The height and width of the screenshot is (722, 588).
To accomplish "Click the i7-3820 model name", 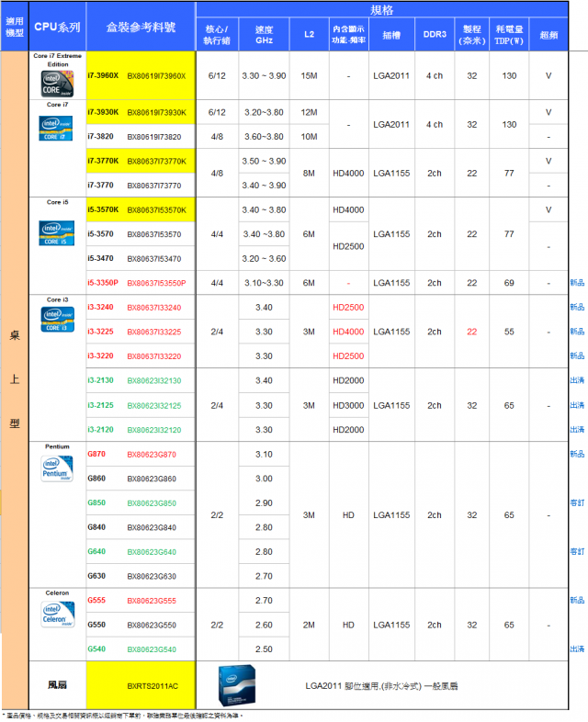I will 100,136.
